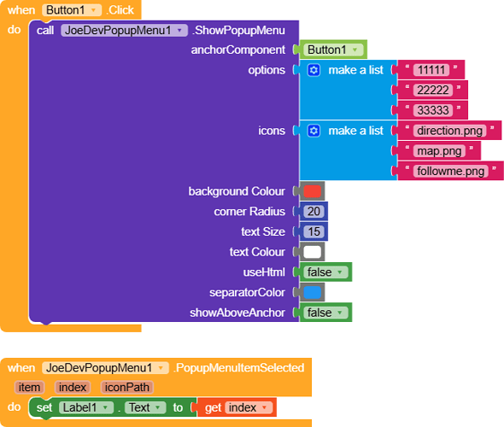The image size is (504, 427).
Task: Click the red background Colour swatch
Action: (x=313, y=191)
